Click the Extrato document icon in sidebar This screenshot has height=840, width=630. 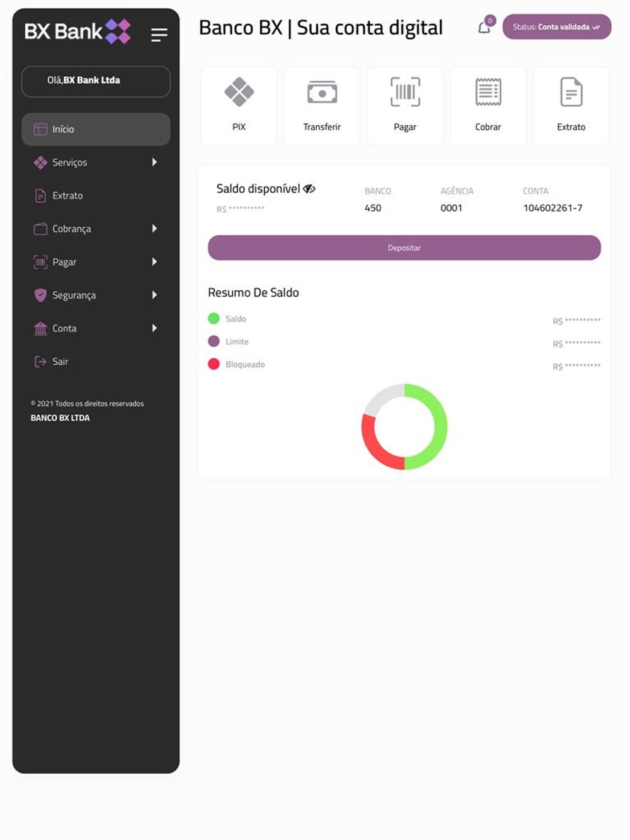tap(40, 196)
